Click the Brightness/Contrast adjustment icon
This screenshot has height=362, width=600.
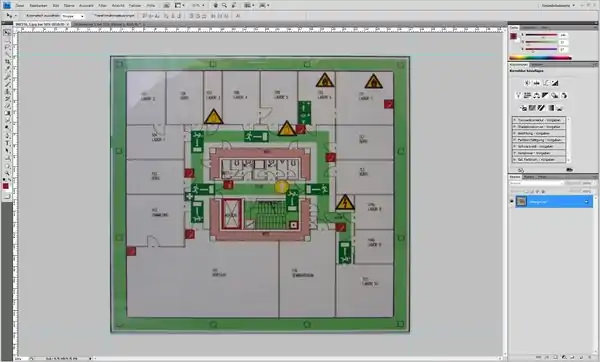point(528,83)
